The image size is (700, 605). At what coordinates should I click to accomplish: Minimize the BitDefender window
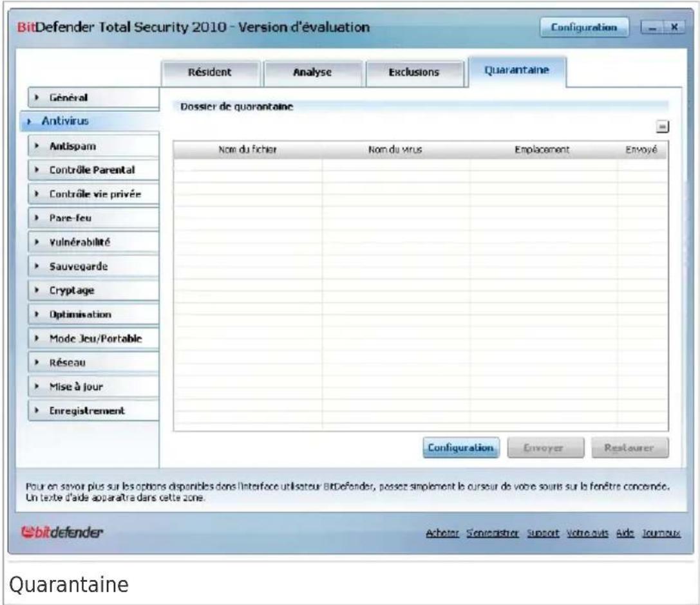tap(652, 28)
